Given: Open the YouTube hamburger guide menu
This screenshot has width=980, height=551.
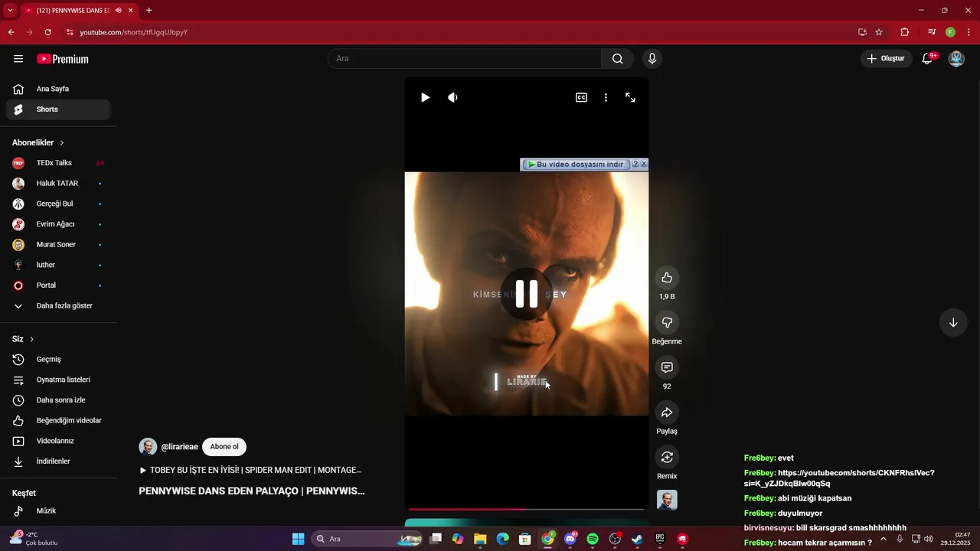Looking at the screenshot, I should click(18, 59).
